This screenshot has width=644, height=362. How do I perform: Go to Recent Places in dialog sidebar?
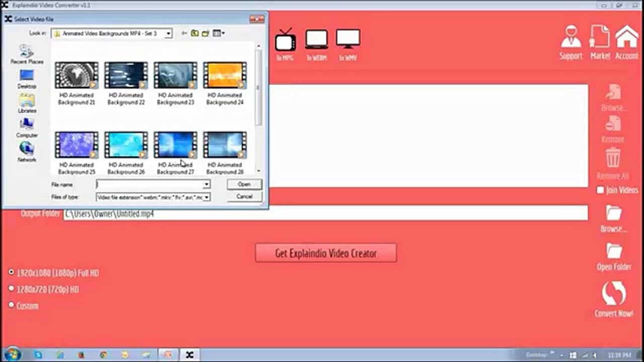tap(27, 54)
